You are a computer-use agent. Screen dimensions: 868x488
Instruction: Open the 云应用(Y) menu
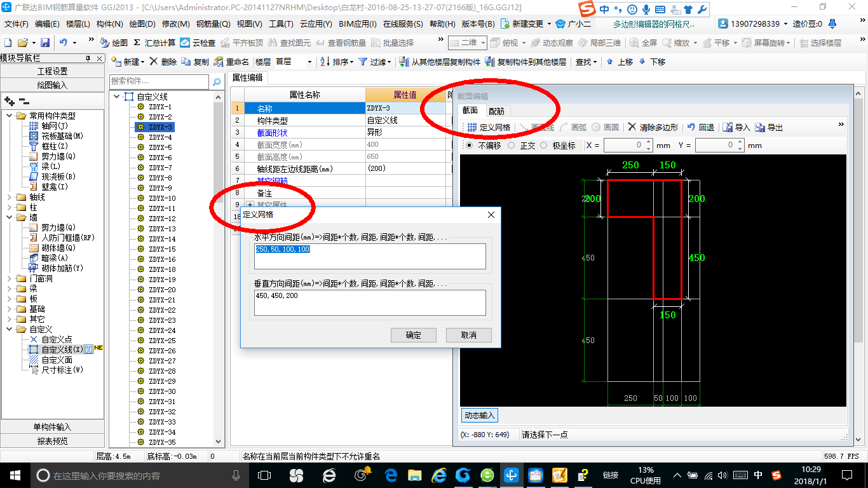[316, 24]
